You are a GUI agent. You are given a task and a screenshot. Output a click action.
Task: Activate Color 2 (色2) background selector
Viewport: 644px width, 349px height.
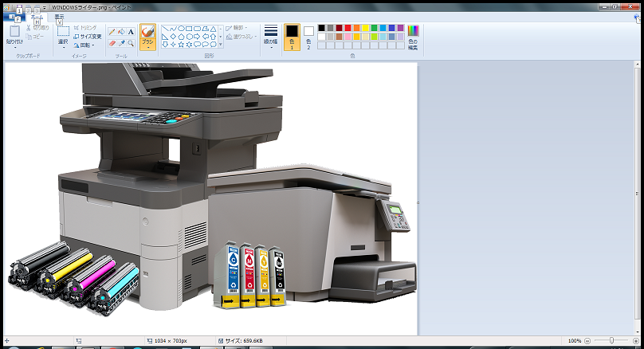click(308, 37)
